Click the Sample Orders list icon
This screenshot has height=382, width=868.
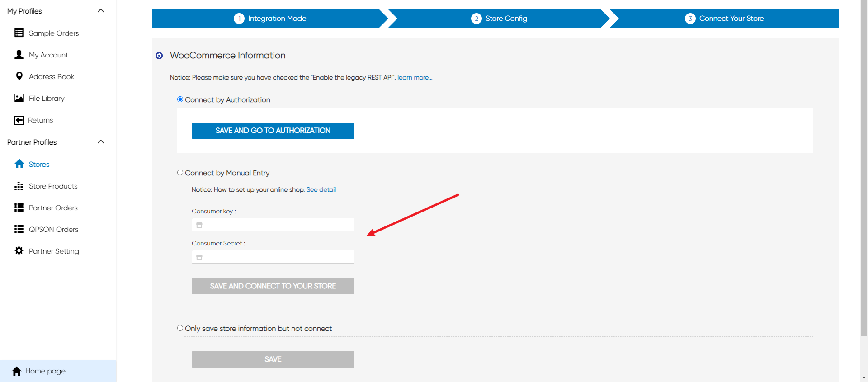[19, 33]
